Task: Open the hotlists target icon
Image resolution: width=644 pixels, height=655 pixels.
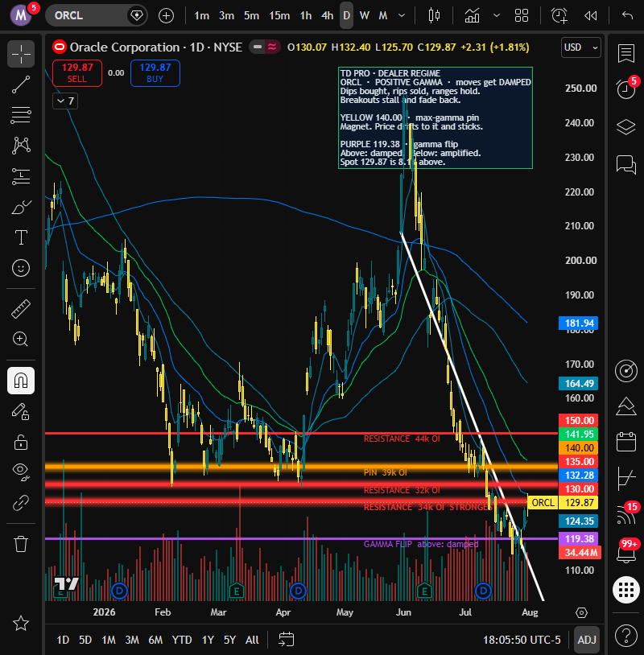Action: pos(625,370)
